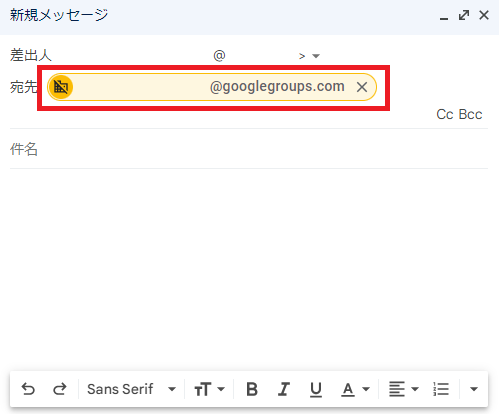Show more formatting options arrow

pyautogui.click(x=474, y=389)
